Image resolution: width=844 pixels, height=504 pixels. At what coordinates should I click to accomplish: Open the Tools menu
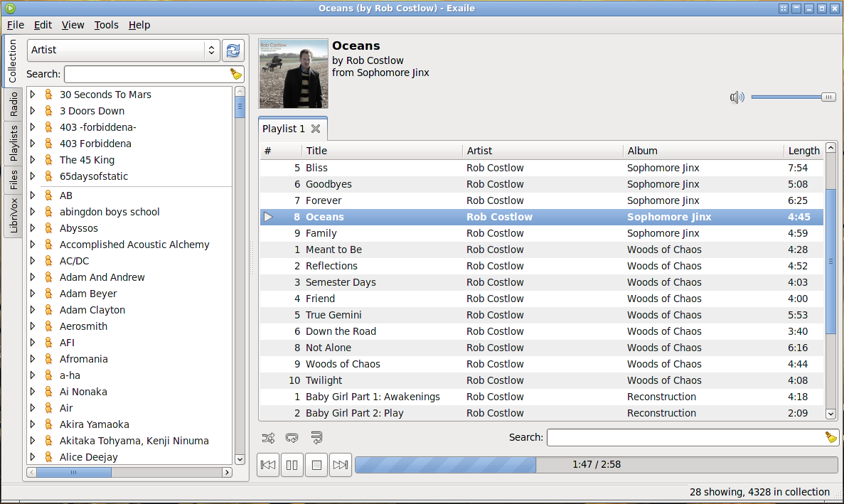pyautogui.click(x=106, y=25)
